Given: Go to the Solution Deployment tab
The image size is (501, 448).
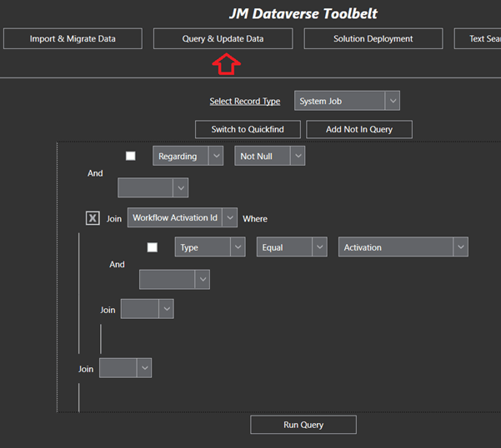Looking at the screenshot, I should pyautogui.click(x=373, y=38).
